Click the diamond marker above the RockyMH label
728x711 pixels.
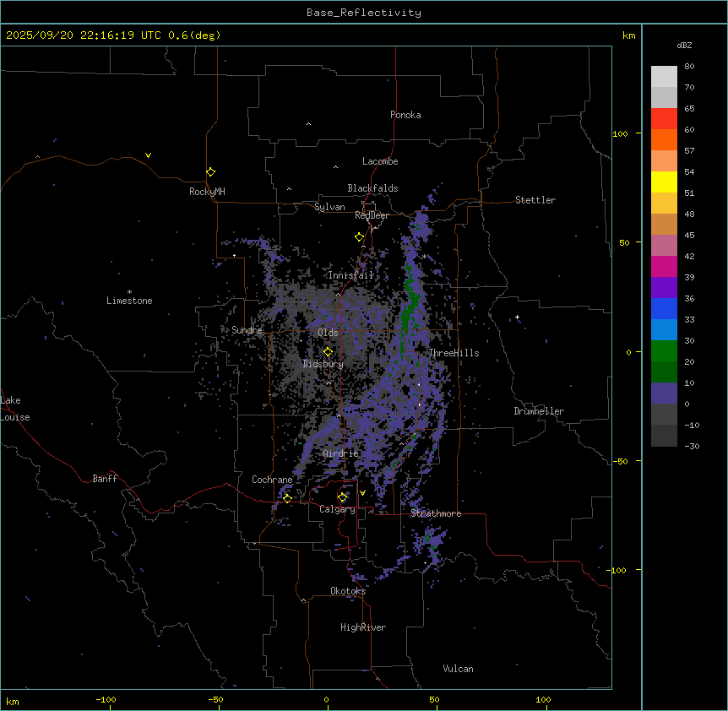coord(210,172)
